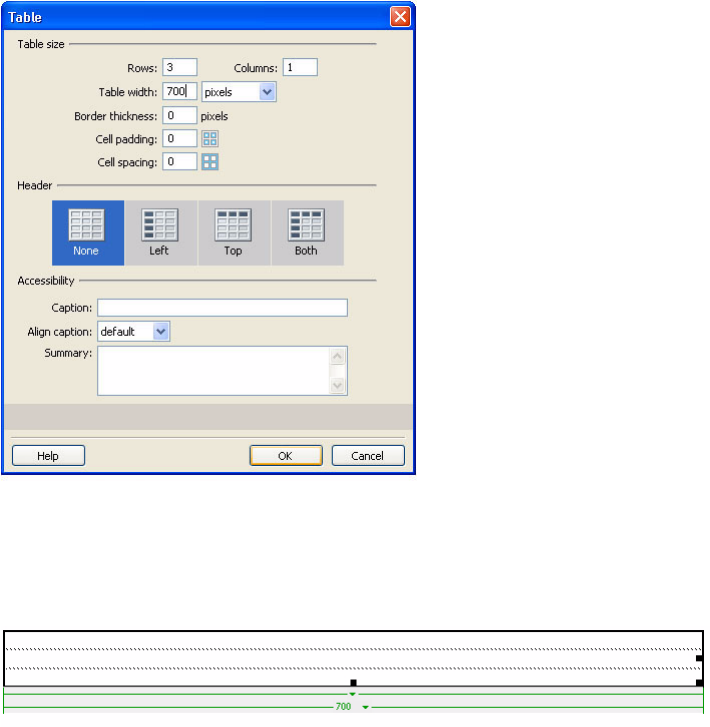Close the Table dialog
Viewport: 710px width, 727px height.
(x=402, y=17)
